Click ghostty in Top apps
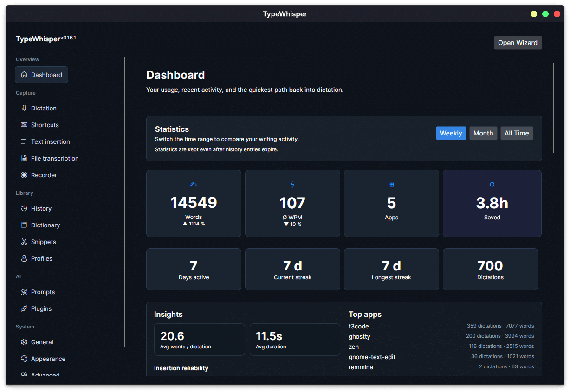 pos(359,336)
